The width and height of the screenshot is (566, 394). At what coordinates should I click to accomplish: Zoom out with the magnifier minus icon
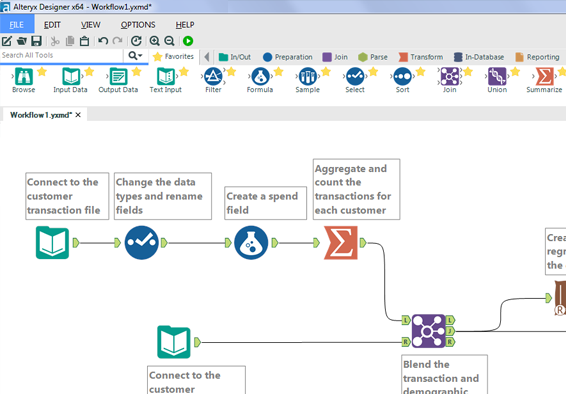[169, 41]
